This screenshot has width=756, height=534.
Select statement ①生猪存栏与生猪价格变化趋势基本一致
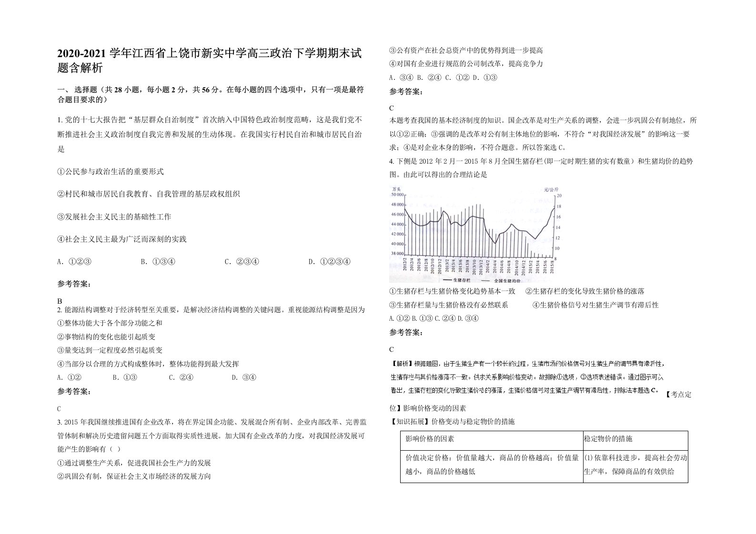click(453, 291)
